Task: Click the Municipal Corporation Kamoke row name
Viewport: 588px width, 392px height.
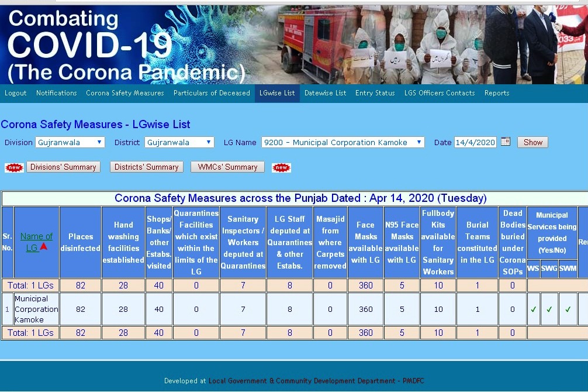Action: [36, 309]
